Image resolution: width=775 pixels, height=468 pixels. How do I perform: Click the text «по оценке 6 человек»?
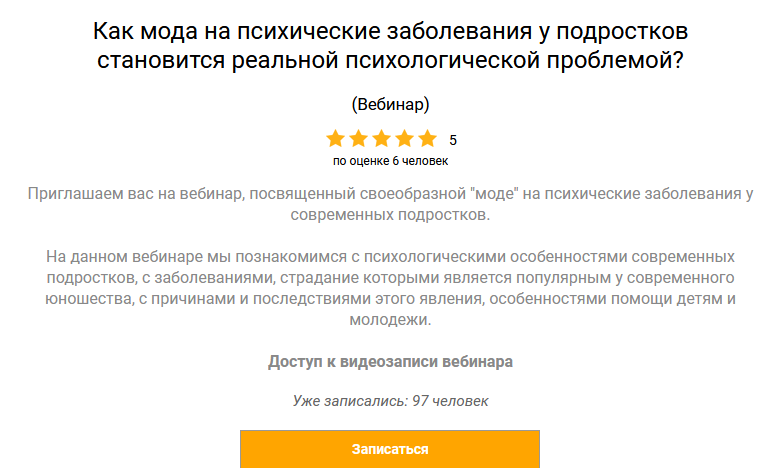click(x=390, y=160)
